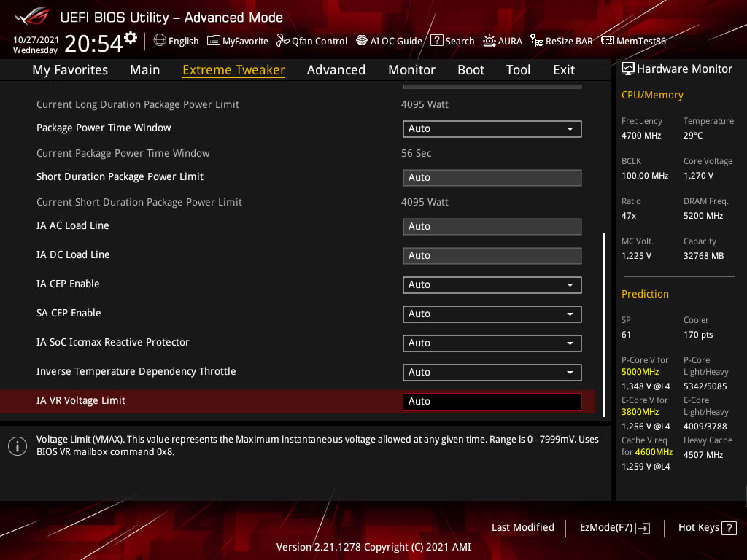Screen dimensions: 747x560
Task: Open the My Favorites tab
Action: pyautogui.click(x=70, y=70)
